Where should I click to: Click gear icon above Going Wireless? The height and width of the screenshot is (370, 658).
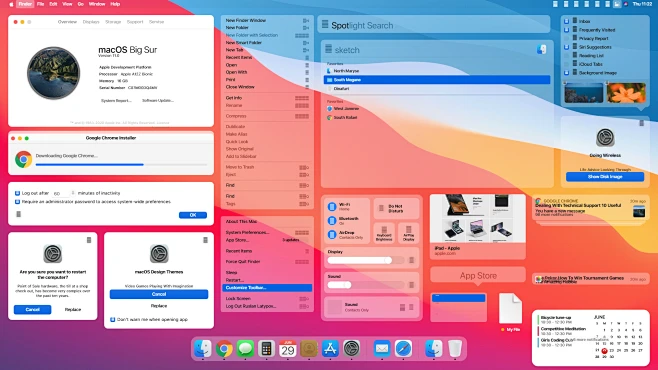[x=605, y=138]
